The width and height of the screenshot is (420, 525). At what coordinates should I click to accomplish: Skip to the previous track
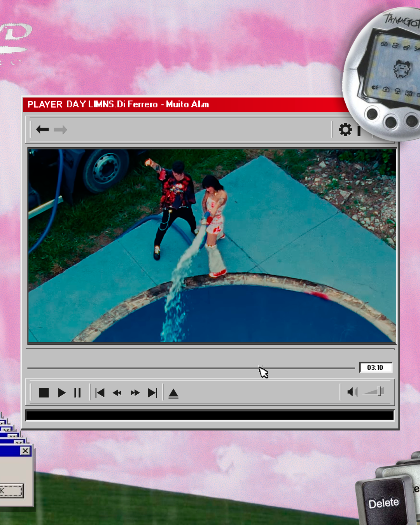[100, 393]
